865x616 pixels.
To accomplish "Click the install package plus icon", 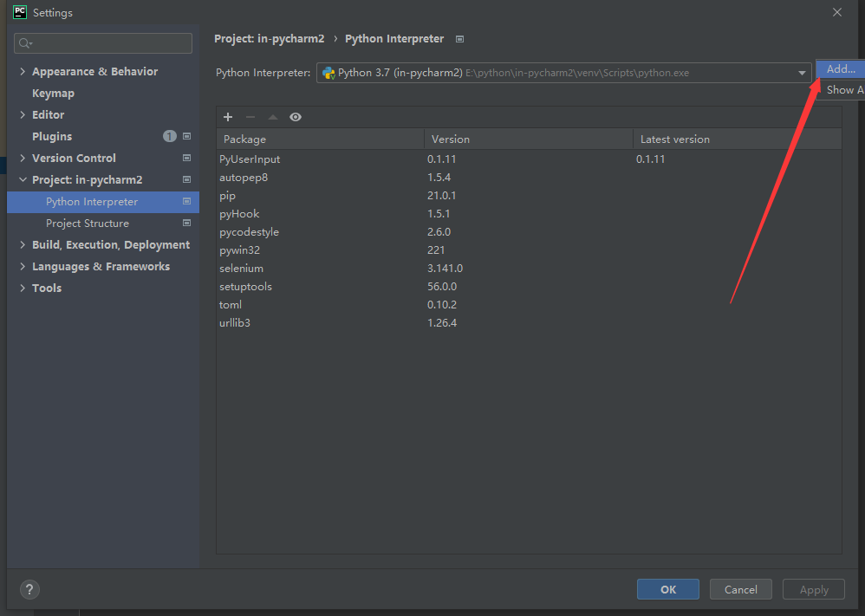I will (x=228, y=117).
